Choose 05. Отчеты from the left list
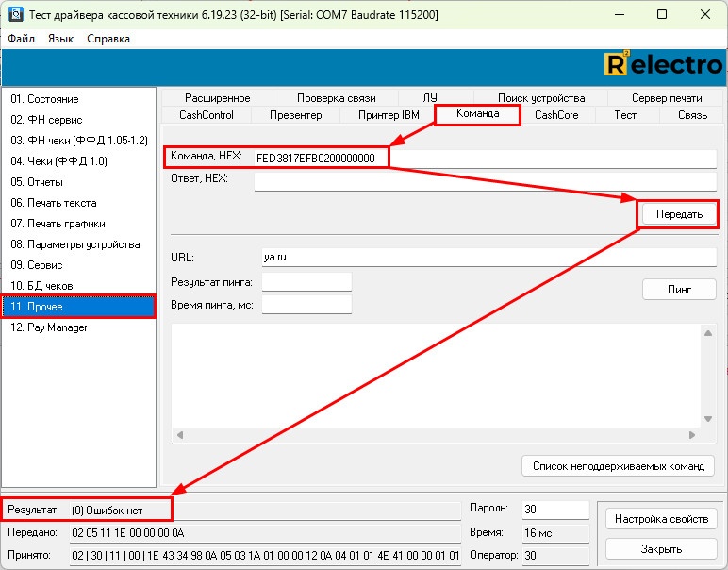 tap(37, 182)
